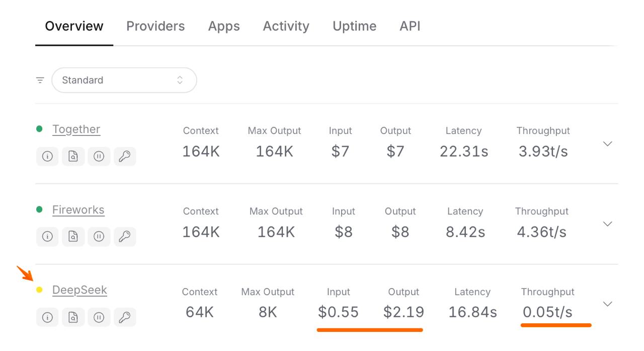The height and width of the screenshot is (351, 644).
Task: Expand the DeepSeek provider row chevron
Action: [607, 304]
